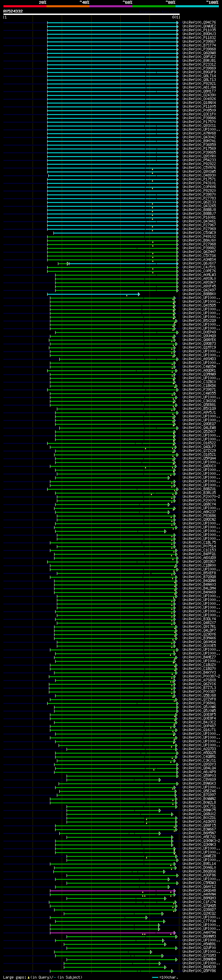Click the red 20% identity legend segment
Image resolution: width=222 pixels, height=980 pixels.
25,6
